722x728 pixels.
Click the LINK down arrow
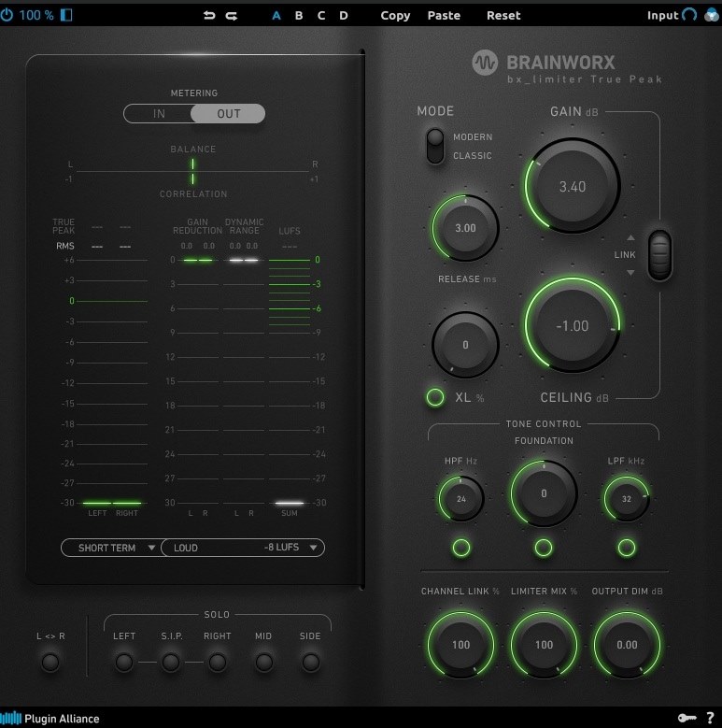(630, 273)
